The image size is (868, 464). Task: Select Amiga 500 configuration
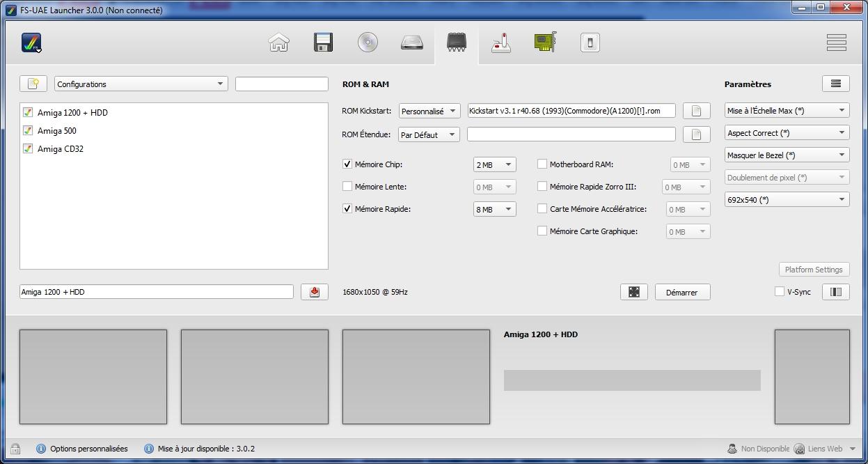coord(57,131)
